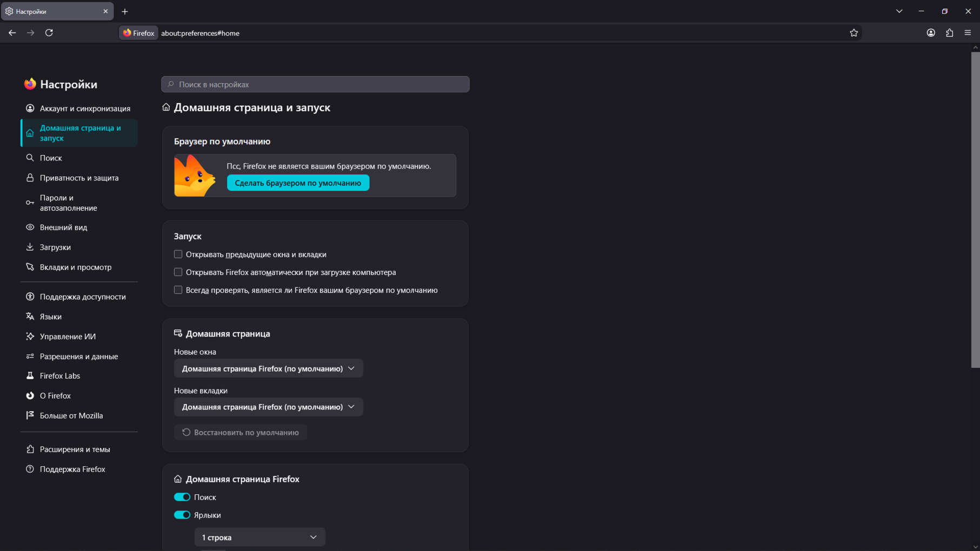The width and height of the screenshot is (980, 551).
Task: Check Открывать Firefox автоматически при загрузке компьютера
Action: [178, 272]
